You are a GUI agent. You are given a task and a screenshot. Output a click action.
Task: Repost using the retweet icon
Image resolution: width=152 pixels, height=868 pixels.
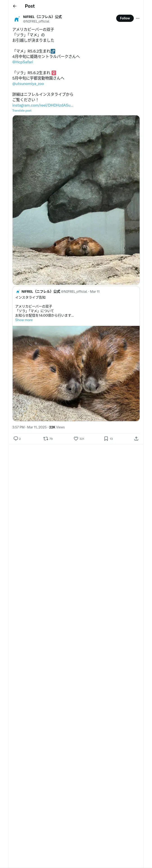(45, 438)
